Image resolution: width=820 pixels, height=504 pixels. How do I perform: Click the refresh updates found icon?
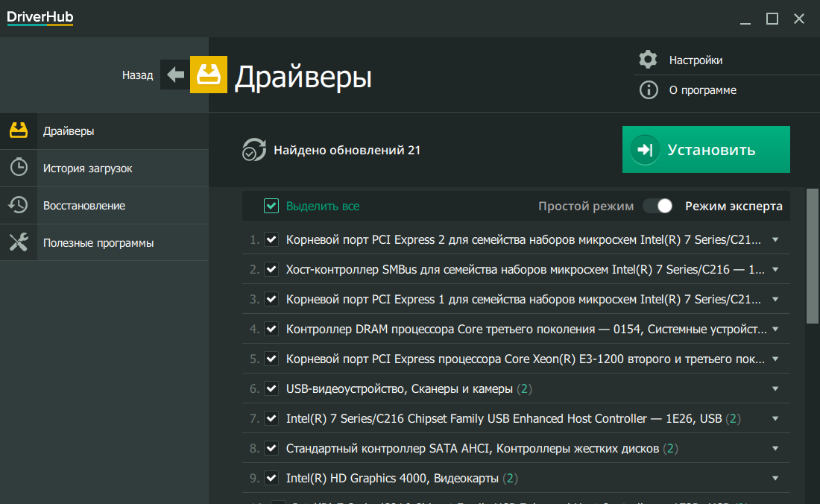point(254,150)
